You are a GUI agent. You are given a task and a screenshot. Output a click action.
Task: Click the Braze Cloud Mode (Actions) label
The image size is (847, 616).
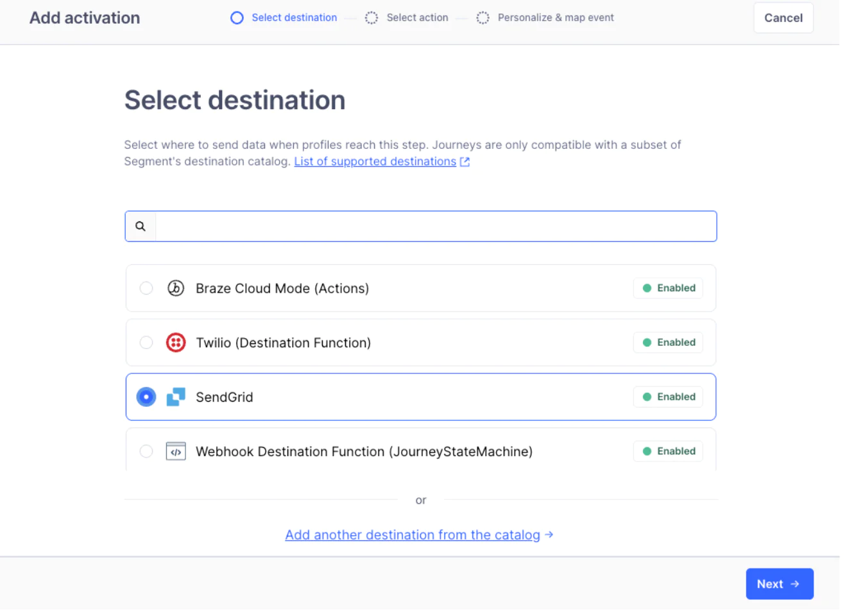[x=282, y=289]
